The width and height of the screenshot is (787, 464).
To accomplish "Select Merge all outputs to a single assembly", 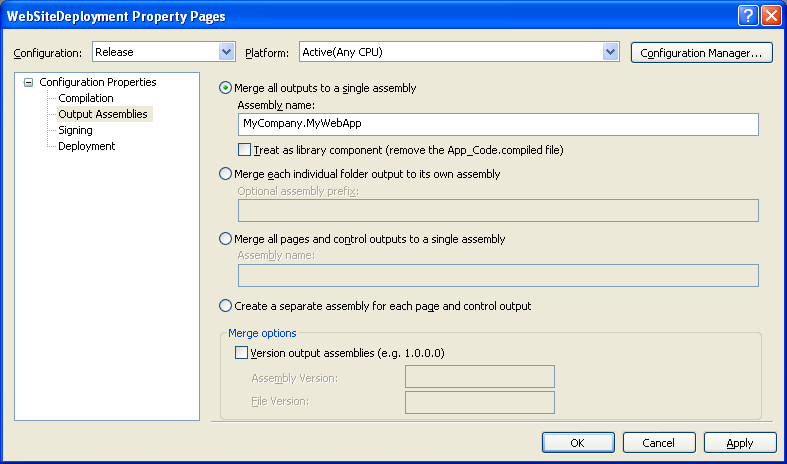I will click(226, 88).
